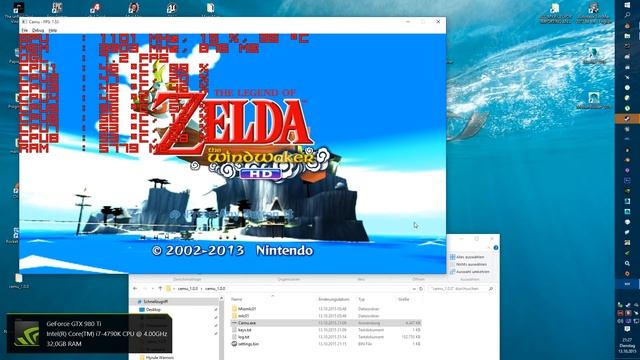Sort files by the Größe column
Screen dimensions: 640x360
[403, 299]
